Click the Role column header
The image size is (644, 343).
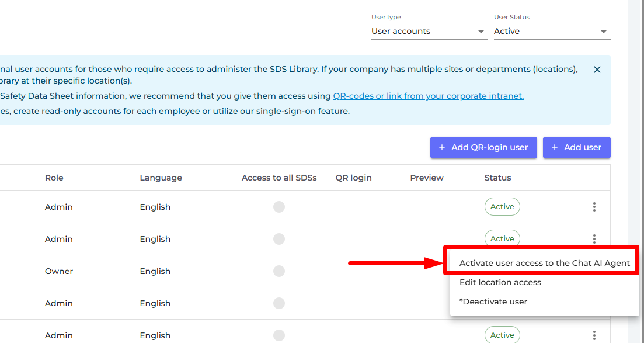[54, 178]
